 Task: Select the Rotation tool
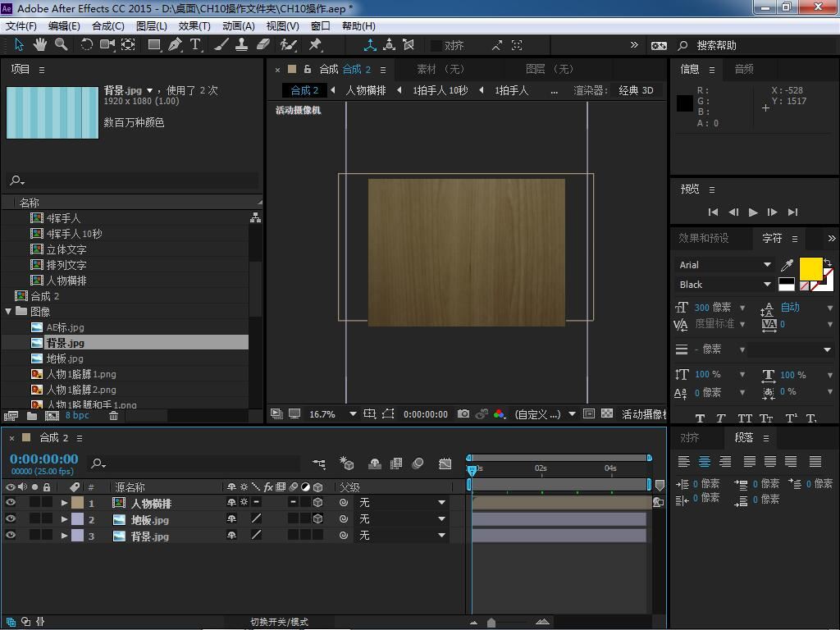coord(86,44)
